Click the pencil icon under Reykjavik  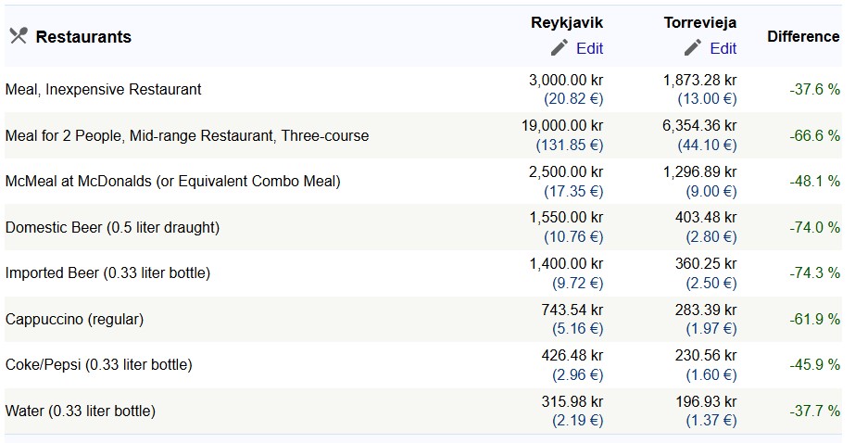(560, 47)
